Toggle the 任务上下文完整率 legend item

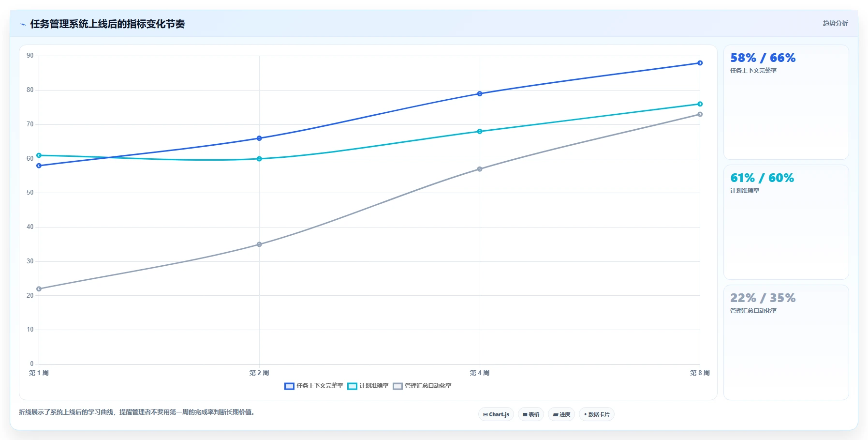pos(314,386)
